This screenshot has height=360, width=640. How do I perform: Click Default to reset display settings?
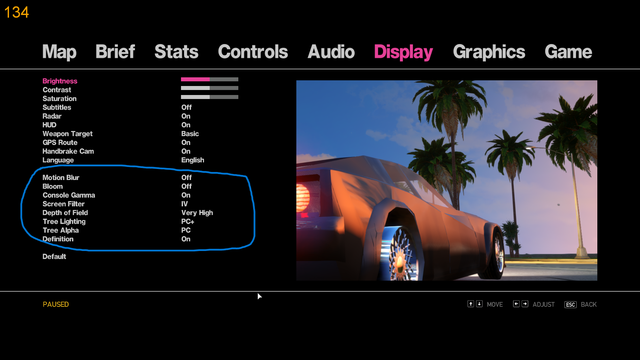[x=54, y=257]
